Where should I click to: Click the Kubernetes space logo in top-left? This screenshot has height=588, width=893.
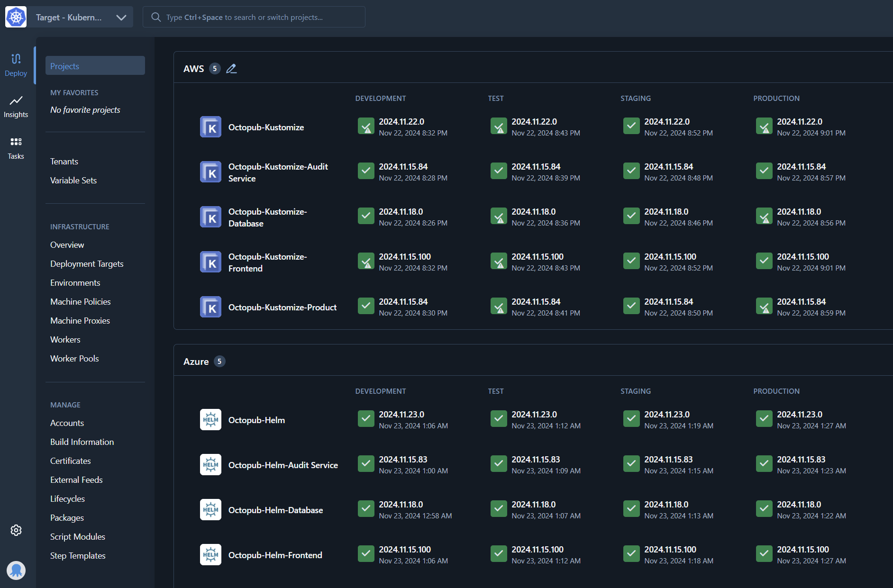16,17
